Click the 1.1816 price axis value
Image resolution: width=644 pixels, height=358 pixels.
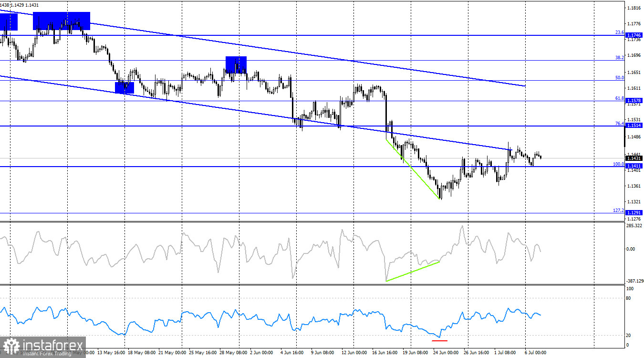pyautogui.click(x=635, y=8)
